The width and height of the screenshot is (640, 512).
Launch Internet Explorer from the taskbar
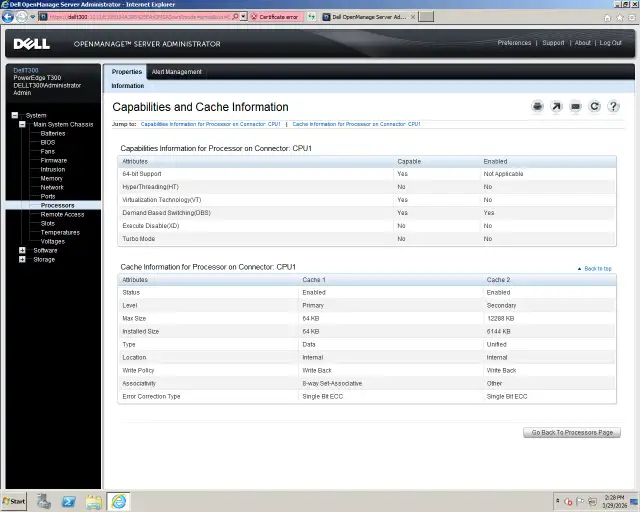[119, 500]
